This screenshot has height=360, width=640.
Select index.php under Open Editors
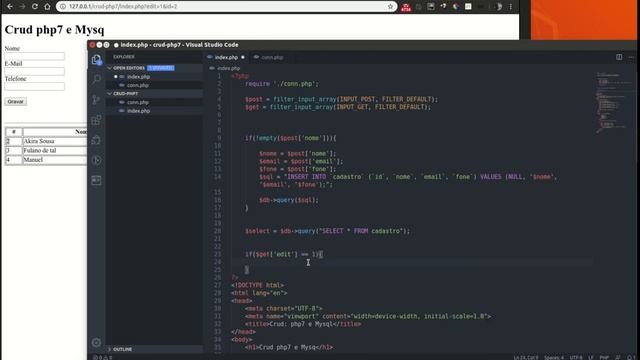coord(154,77)
